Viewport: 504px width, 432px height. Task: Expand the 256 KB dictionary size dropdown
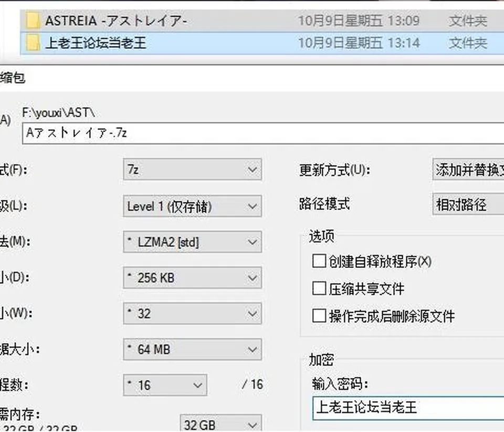coord(192,277)
